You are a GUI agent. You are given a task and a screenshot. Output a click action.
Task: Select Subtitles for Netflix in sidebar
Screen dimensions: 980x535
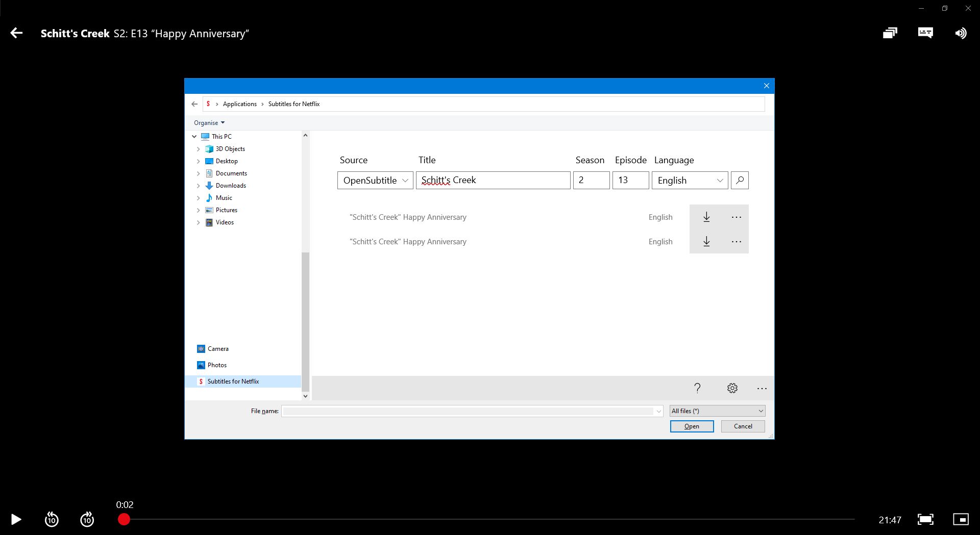tap(243, 381)
